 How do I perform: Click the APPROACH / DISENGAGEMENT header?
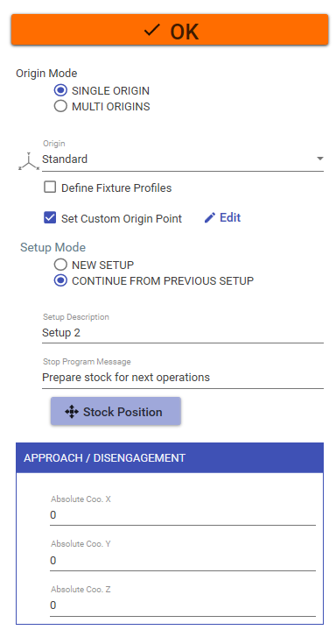[170, 458]
